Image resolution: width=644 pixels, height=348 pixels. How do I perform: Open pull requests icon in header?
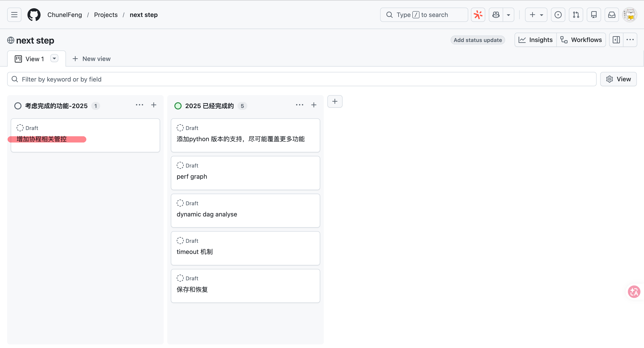(x=576, y=15)
